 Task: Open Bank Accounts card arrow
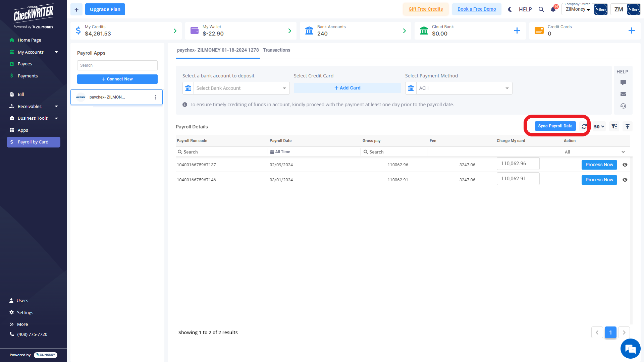405,31
